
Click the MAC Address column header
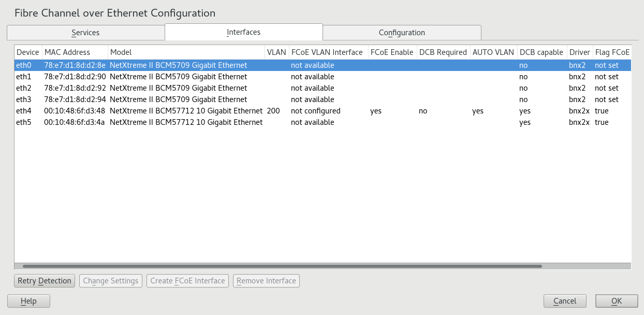(67, 52)
